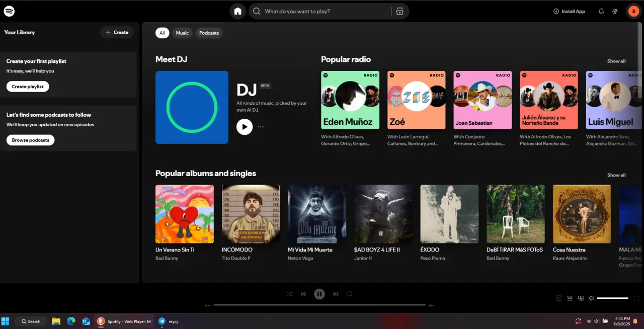The image size is (644, 329).
Task: Toggle shuffle in player bar
Action: (x=290, y=294)
